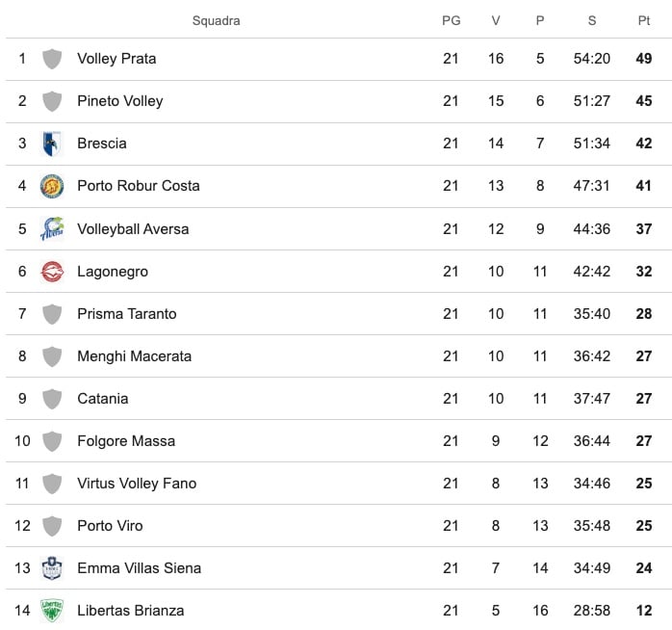This screenshot has width=672, height=630.
Task: Sort by the PG column header
Action: click(451, 20)
